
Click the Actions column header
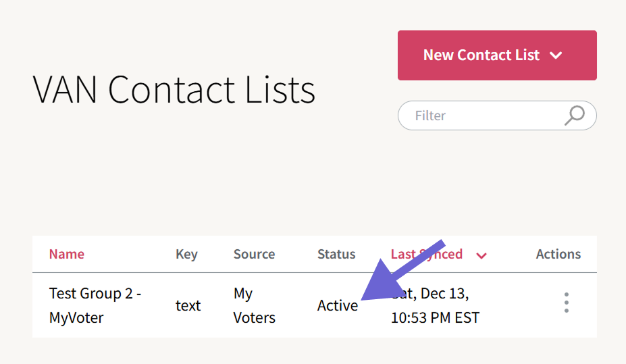558,254
